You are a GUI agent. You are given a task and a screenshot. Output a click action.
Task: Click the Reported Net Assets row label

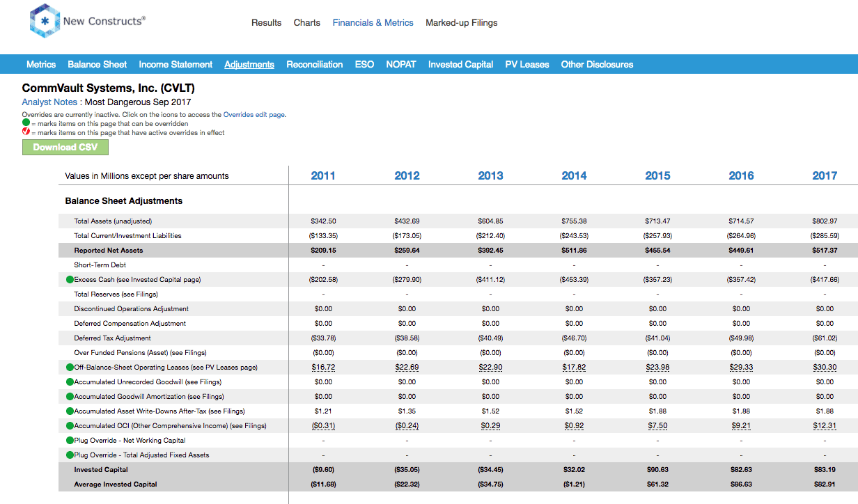[108, 251]
